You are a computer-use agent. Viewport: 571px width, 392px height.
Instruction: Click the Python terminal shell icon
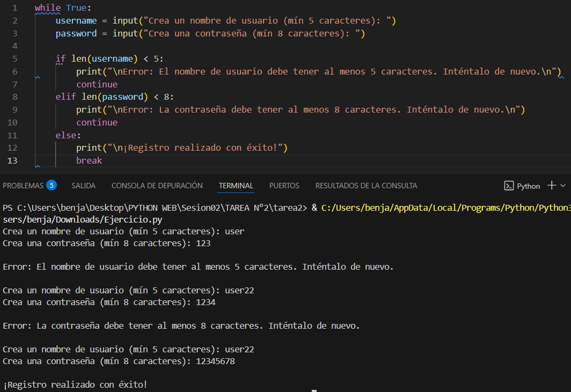pos(509,186)
